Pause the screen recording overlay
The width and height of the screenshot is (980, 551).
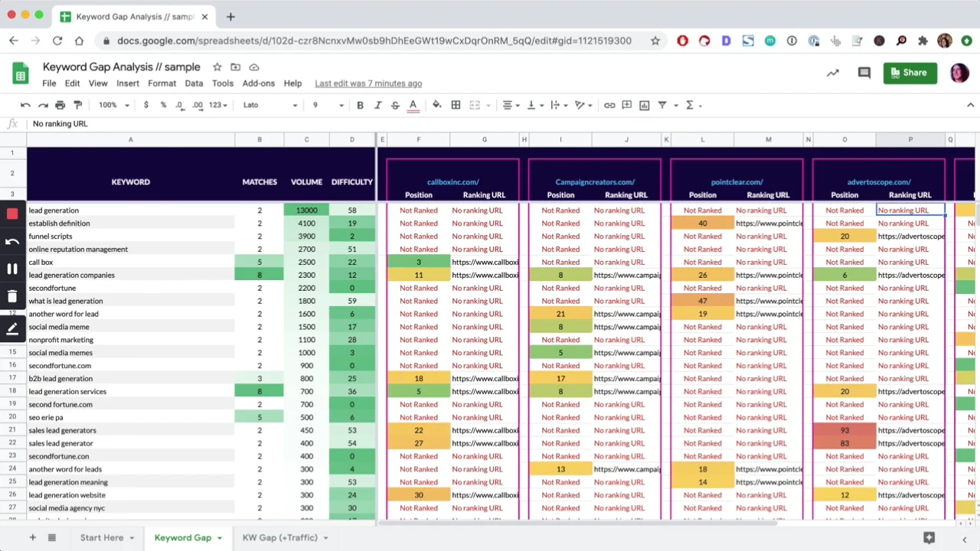tap(12, 269)
